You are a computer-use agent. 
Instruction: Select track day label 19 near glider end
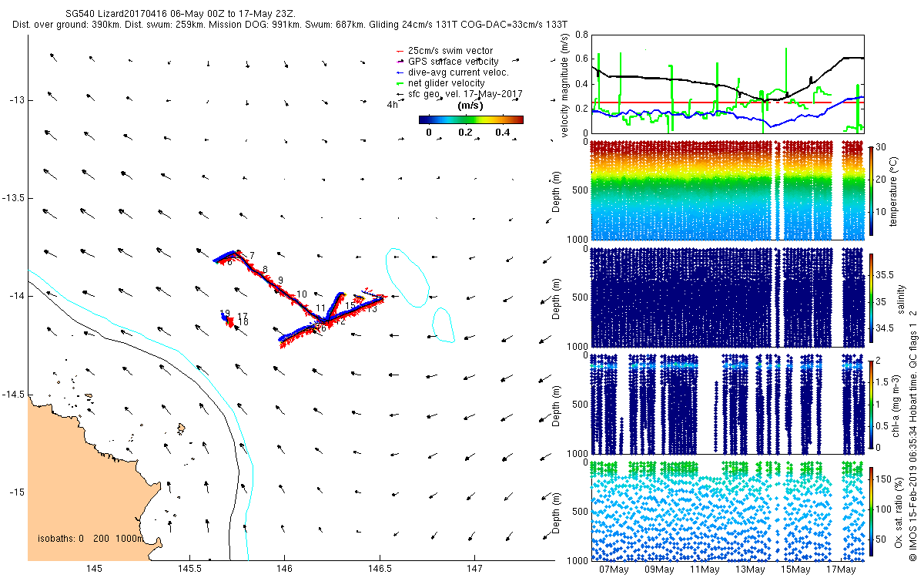225,314
